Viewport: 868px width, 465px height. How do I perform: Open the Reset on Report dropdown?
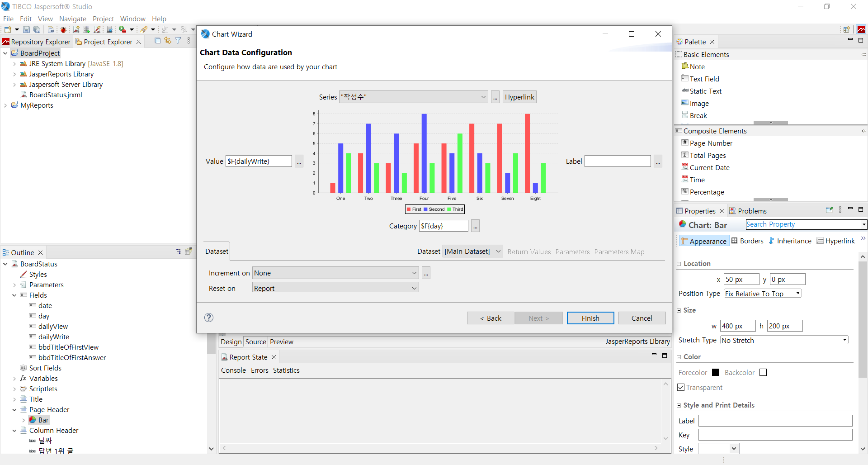pos(414,288)
